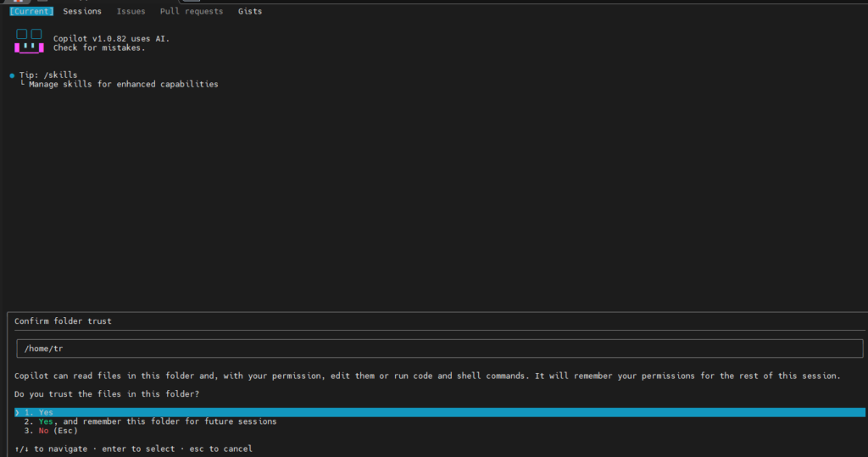Click the Do you trust the files question
Image resolution: width=868 pixels, height=457 pixels.
[x=107, y=394]
